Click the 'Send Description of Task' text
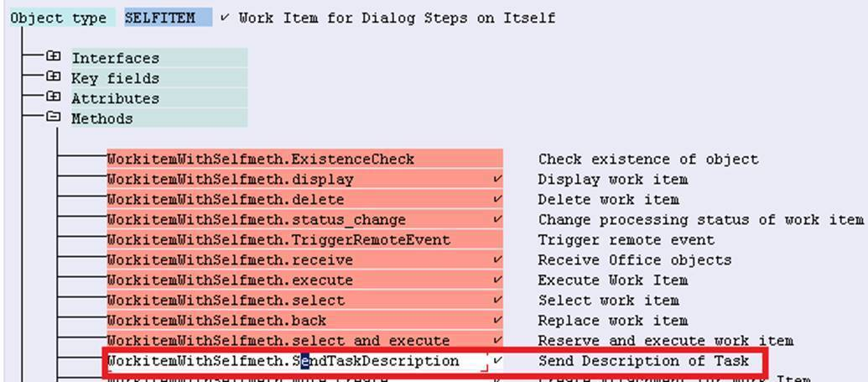Image resolution: width=868 pixels, height=382 pixels. pyautogui.click(x=643, y=361)
